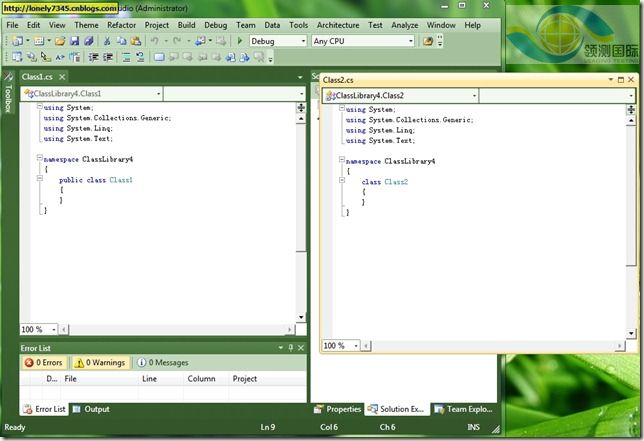644x441 pixels.
Task: Click the Cut scissors icon
Action: (x=106, y=41)
